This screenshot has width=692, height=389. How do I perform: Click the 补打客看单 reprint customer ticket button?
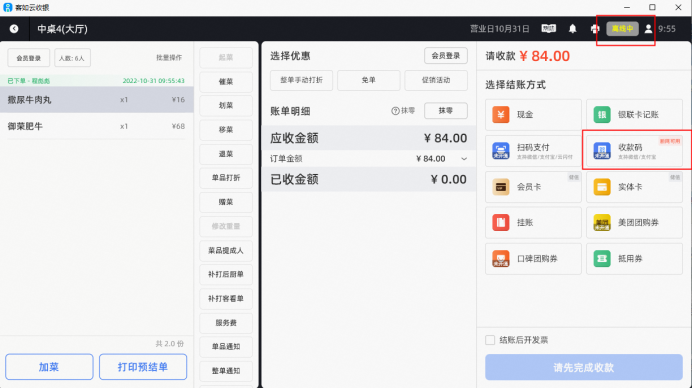(x=226, y=299)
